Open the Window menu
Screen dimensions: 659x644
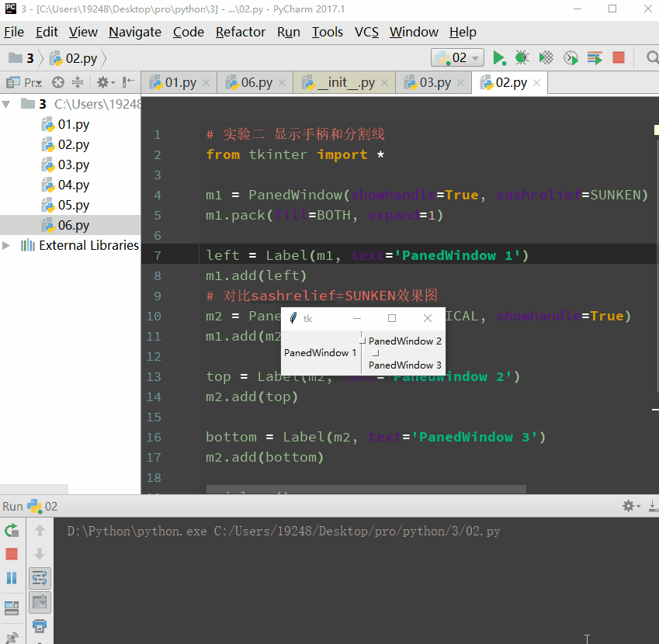click(x=414, y=33)
